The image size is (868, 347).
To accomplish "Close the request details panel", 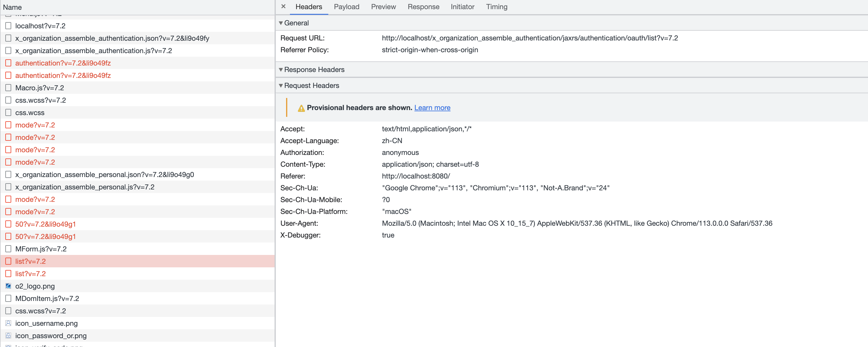I will [283, 6].
